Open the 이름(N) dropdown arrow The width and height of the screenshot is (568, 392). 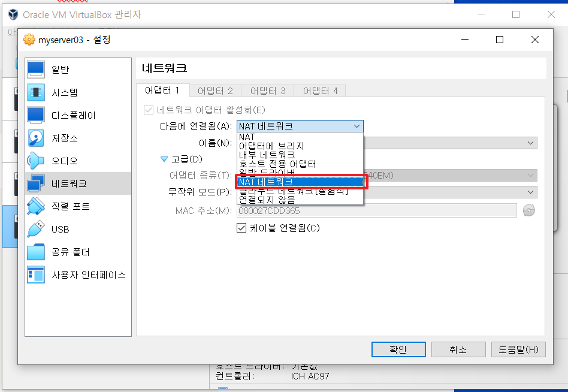pyautogui.click(x=530, y=143)
